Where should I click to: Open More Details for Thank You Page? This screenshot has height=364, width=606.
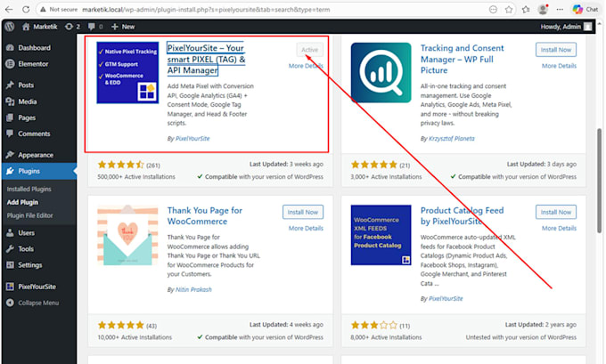coord(306,228)
